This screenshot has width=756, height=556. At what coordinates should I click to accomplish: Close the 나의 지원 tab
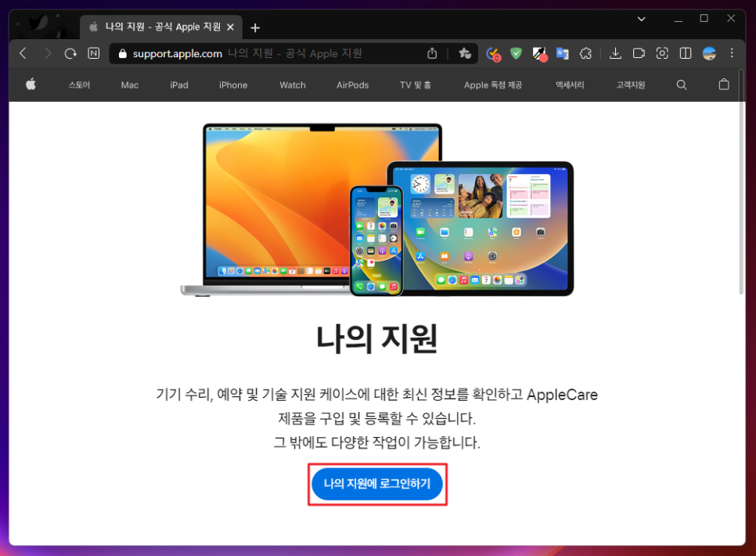tap(230, 27)
